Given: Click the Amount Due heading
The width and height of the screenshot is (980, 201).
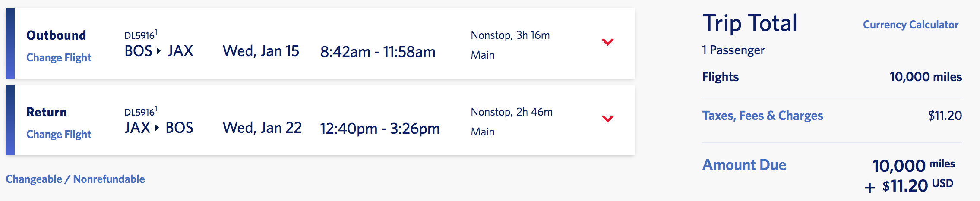Looking at the screenshot, I should pyautogui.click(x=744, y=165).
